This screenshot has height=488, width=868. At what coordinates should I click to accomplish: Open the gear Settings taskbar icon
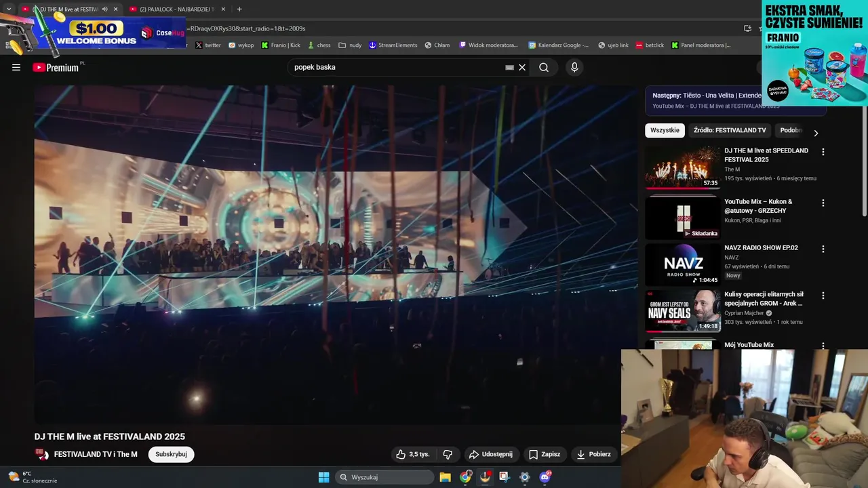(x=524, y=477)
